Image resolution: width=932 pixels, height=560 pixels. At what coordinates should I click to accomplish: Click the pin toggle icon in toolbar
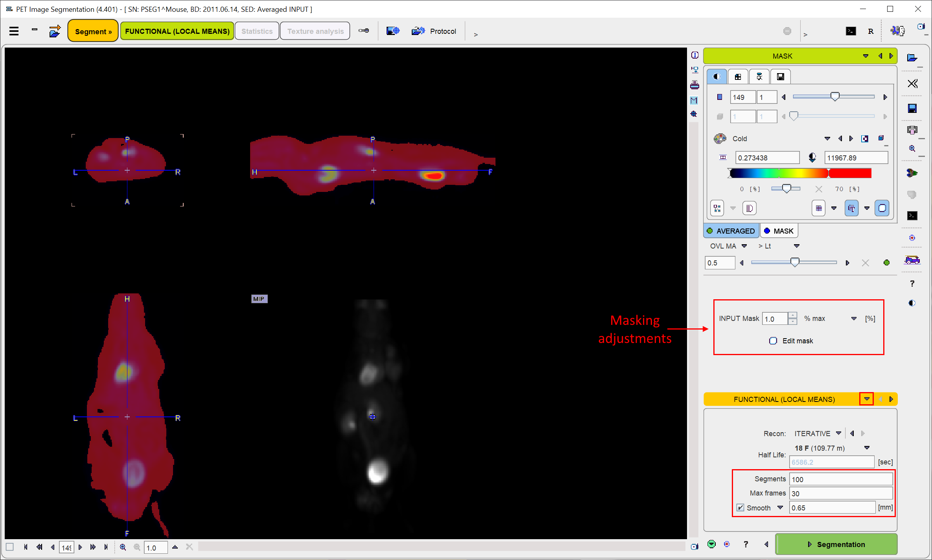(364, 31)
